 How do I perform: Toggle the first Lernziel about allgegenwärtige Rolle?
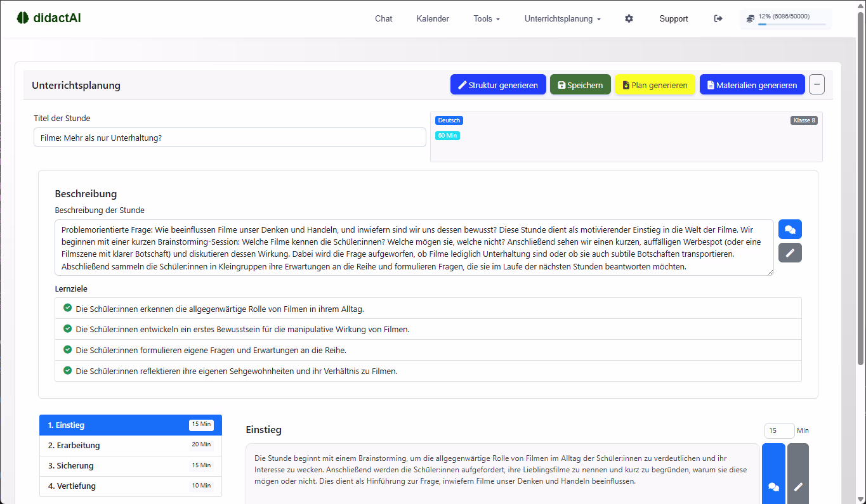point(67,308)
